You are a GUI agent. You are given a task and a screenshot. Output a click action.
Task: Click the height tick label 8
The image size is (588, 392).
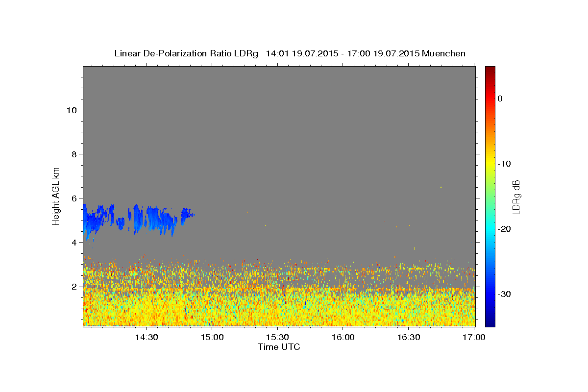[74, 154]
